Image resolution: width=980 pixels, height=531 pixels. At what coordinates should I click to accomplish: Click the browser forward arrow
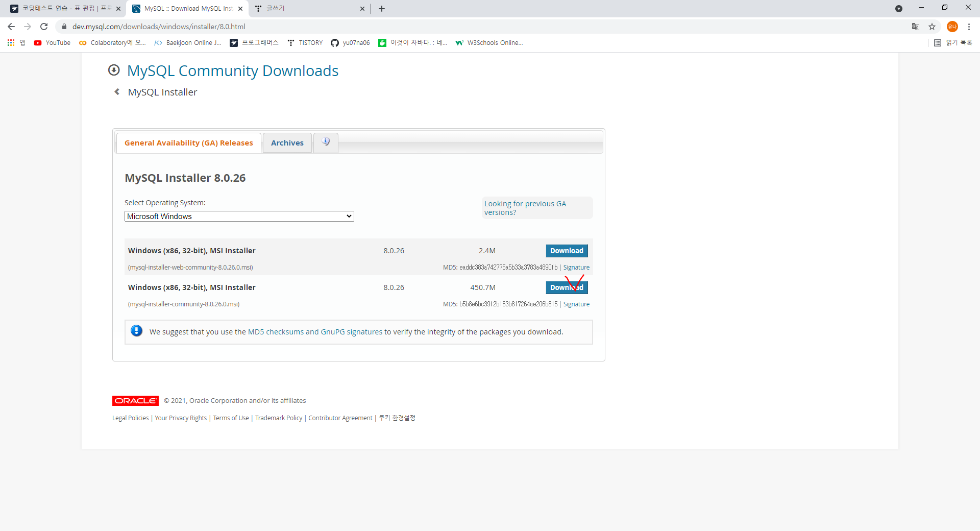(28, 27)
